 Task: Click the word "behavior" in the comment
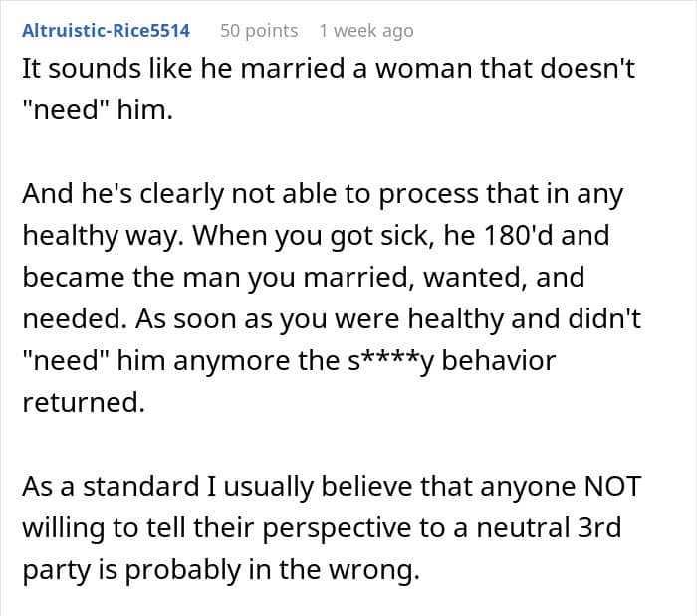(498, 360)
